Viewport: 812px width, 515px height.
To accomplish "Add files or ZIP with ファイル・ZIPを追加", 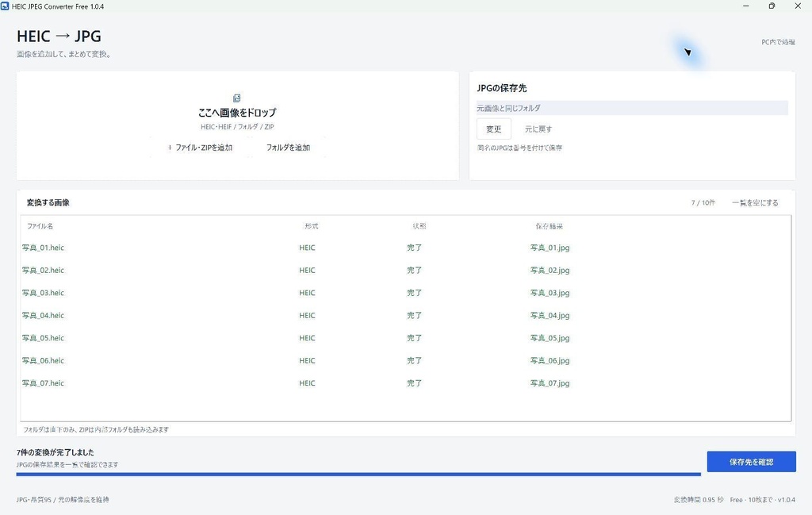I will (x=201, y=148).
